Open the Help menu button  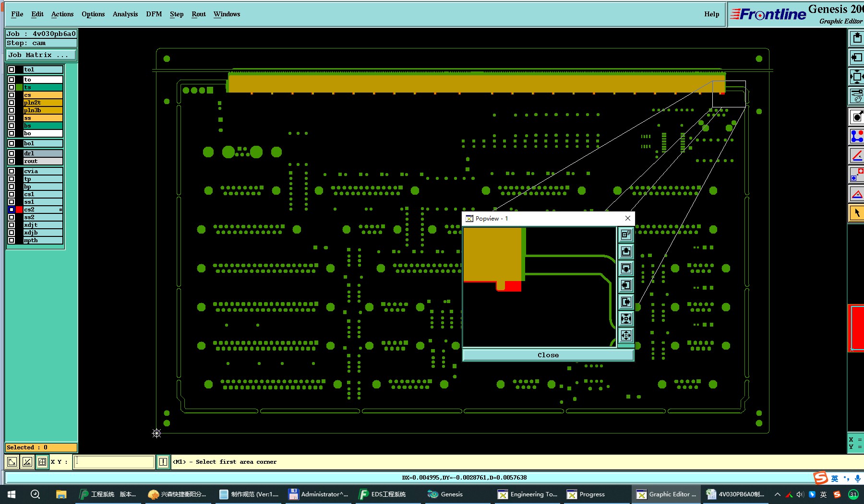[712, 14]
